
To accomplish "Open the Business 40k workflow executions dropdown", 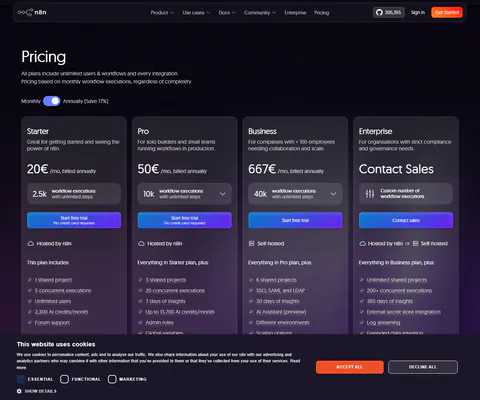I will click(295, 194).
